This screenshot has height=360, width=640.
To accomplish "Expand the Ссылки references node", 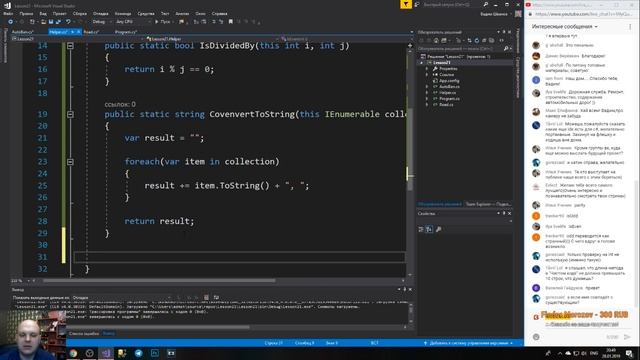I will (x=427, y=75).
